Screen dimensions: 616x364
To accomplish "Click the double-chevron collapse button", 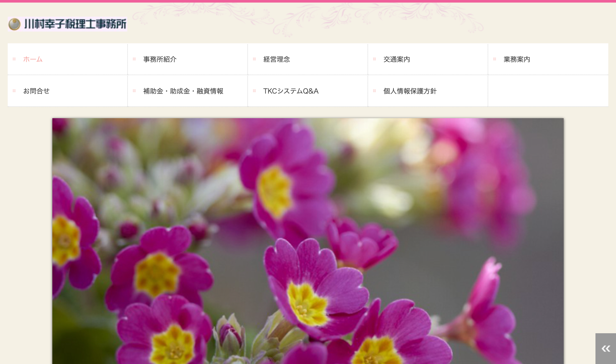I will [606, 349].
